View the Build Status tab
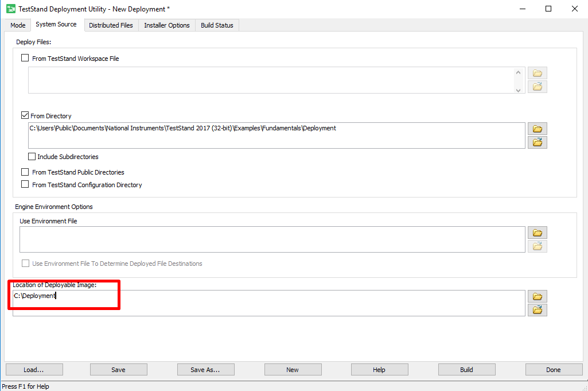Image resolution: width=588 pixels, height=391 pixels. pos(217,25)
